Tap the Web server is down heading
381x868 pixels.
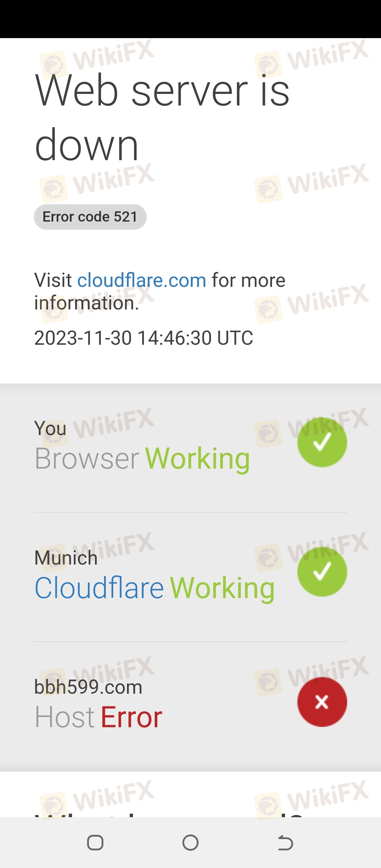(x=162, y=117)
